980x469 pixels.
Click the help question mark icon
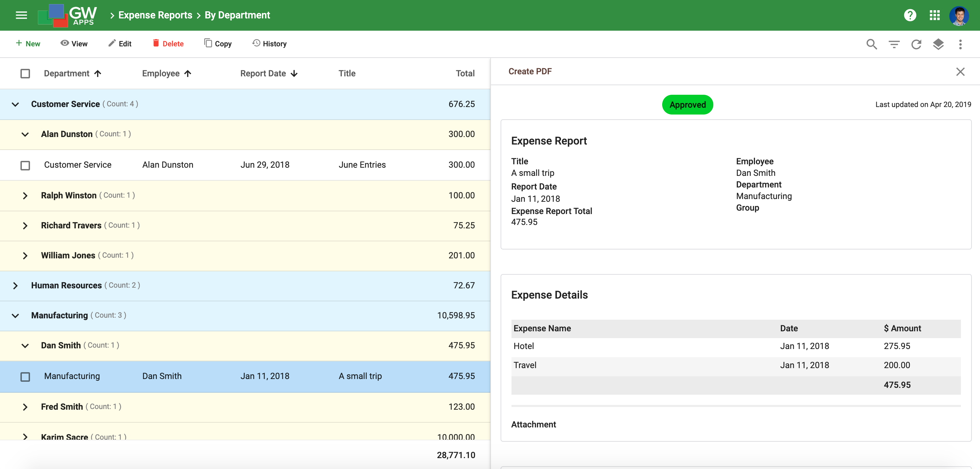click(x=910, y=15)
